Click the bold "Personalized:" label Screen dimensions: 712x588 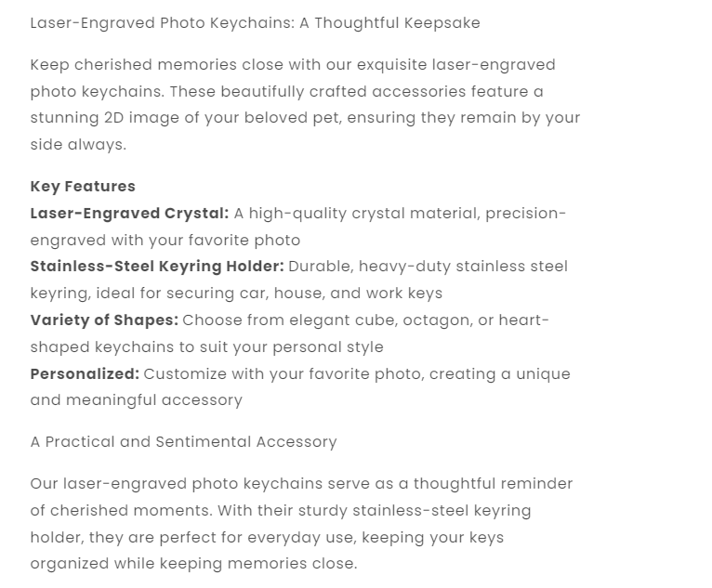pos(85,374)
